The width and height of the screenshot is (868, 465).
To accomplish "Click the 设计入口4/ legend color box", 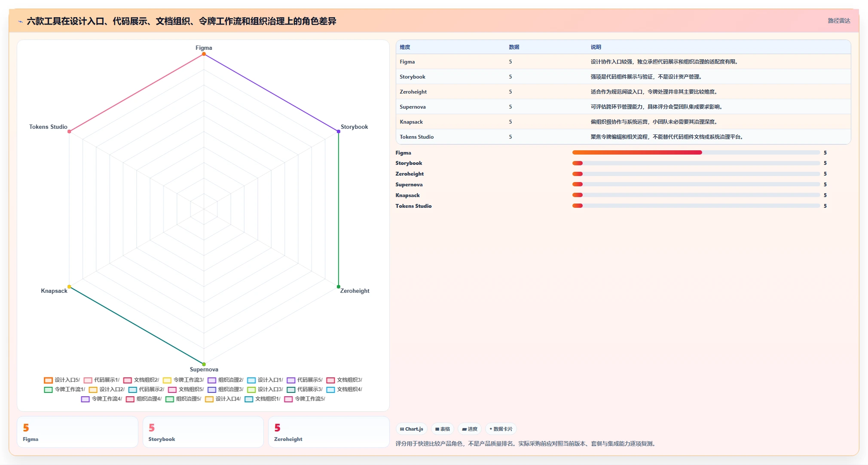I will click(209, 399).
